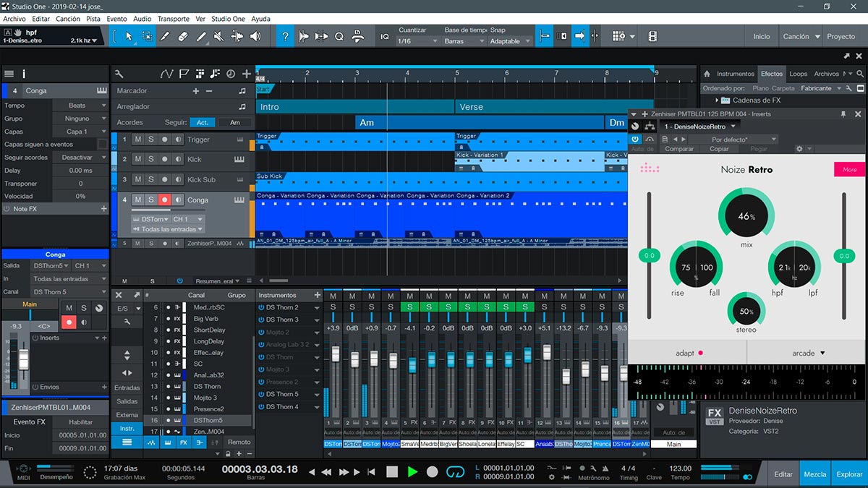Add a marker with the Marcador plus

coord(195,91)
